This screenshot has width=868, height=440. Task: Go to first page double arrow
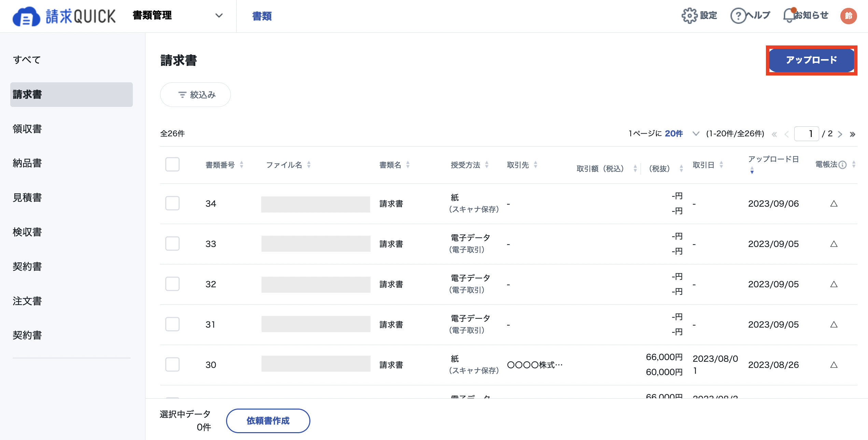(x=774, y=134)
